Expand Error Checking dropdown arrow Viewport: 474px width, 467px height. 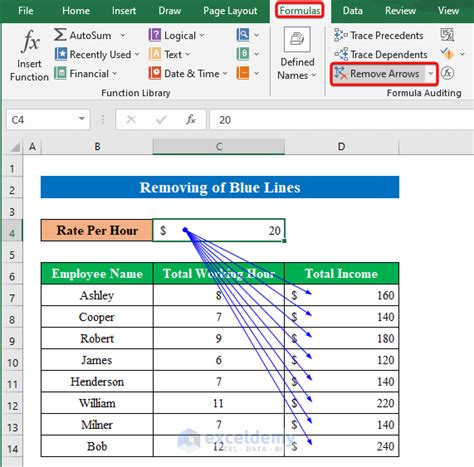[462, 54]
